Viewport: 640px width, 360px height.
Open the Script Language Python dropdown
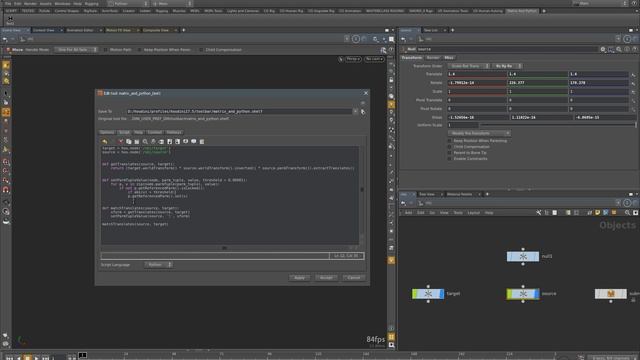[158, 265]
